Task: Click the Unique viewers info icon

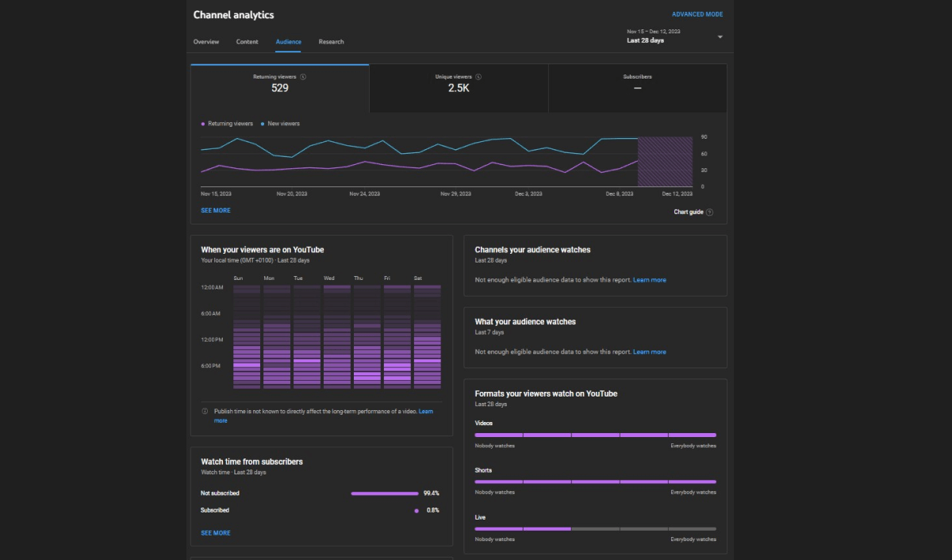Action: (x=478, y=77)
